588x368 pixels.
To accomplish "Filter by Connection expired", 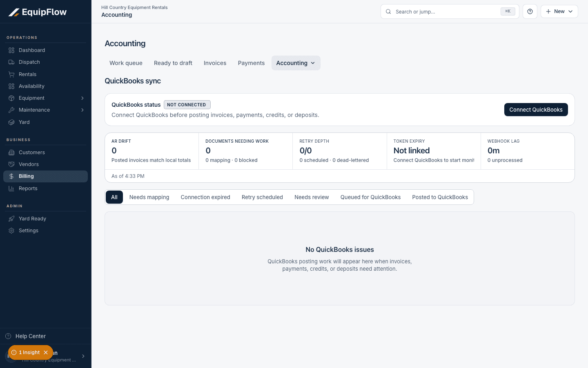I will tap(205, 197).
